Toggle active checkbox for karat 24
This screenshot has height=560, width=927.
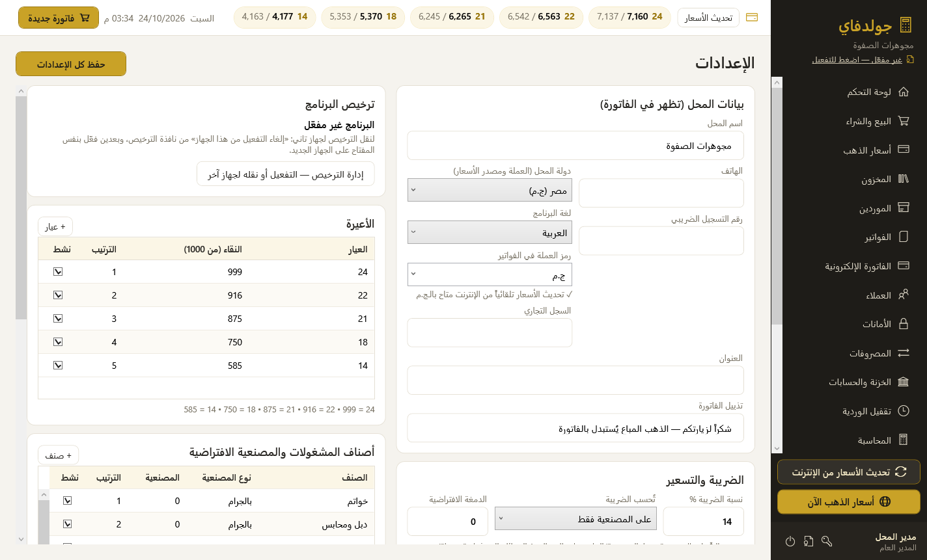tap(58, 272)
